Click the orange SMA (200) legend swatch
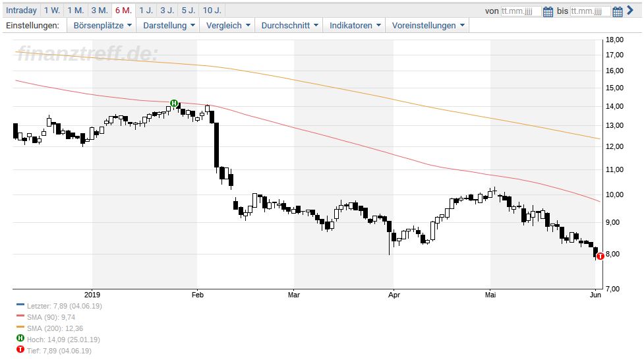The height and width of the screenshot is (360, 644). point(20,327)
